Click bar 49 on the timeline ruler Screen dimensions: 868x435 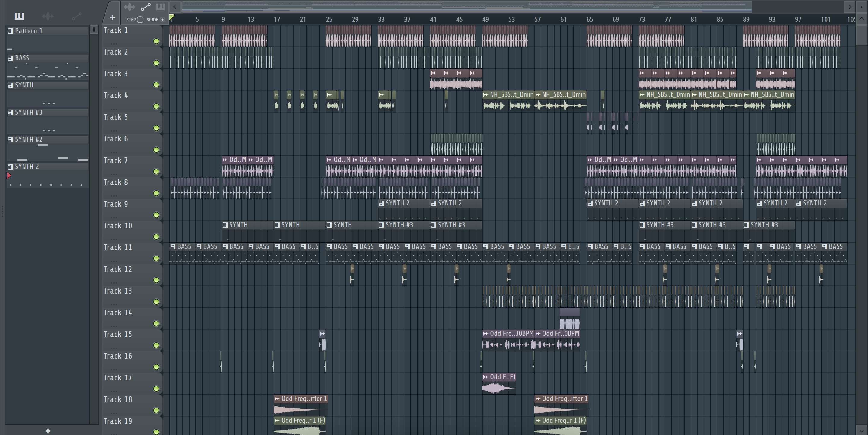(x=485, y=19)
